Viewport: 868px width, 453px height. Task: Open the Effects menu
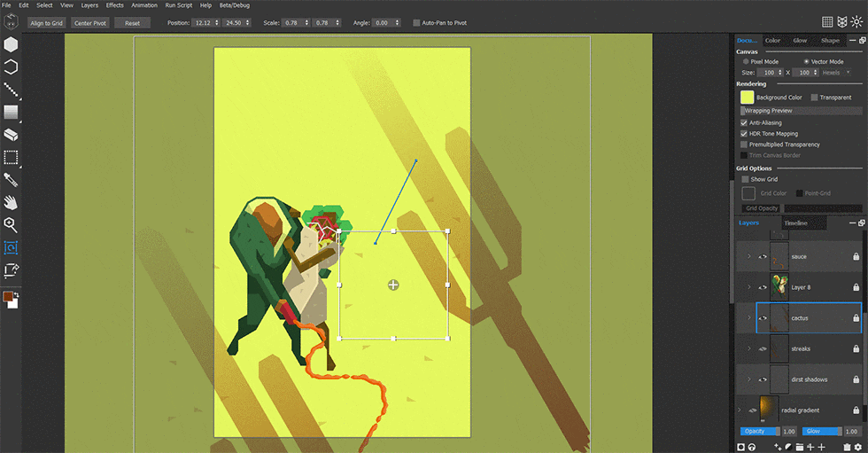(x=115, y=5)
